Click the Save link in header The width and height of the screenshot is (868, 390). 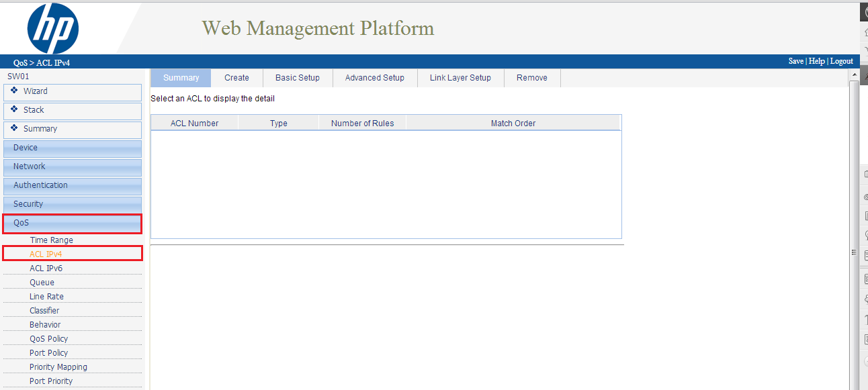(x=795, y=61)
